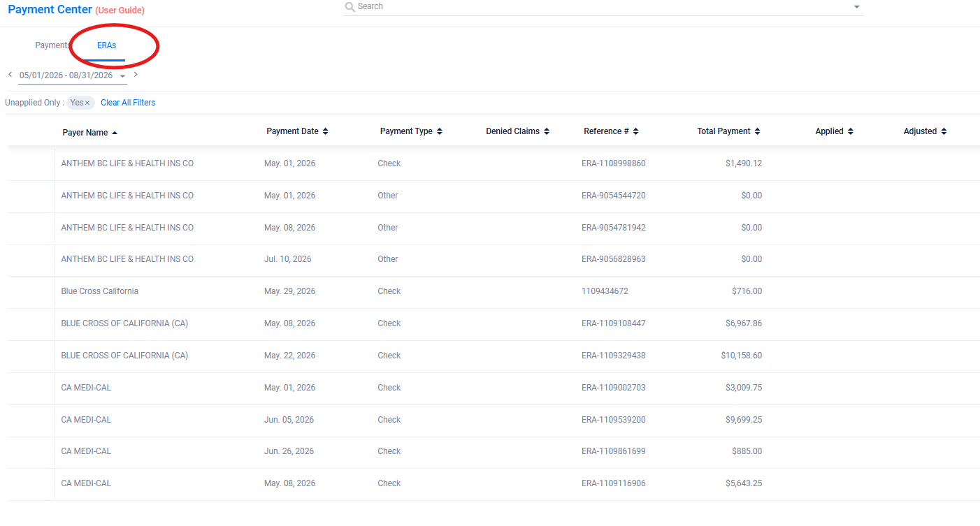Sort by Payer Name arrow icon
This screenshot has width=980, height=526.
pos(115,133)
